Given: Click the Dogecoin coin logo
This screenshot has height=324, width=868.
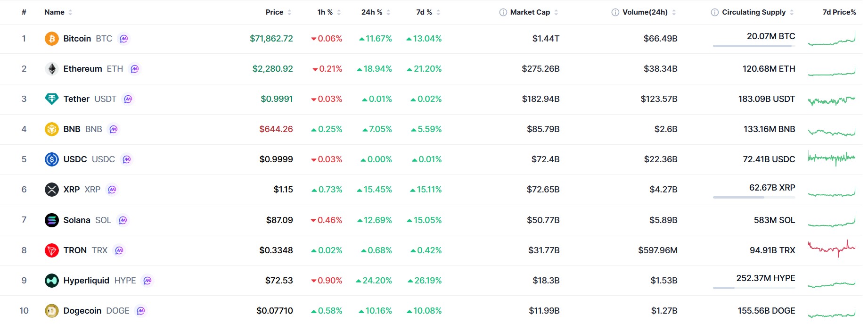Looking at the screenshot, I should pos(52,311).
